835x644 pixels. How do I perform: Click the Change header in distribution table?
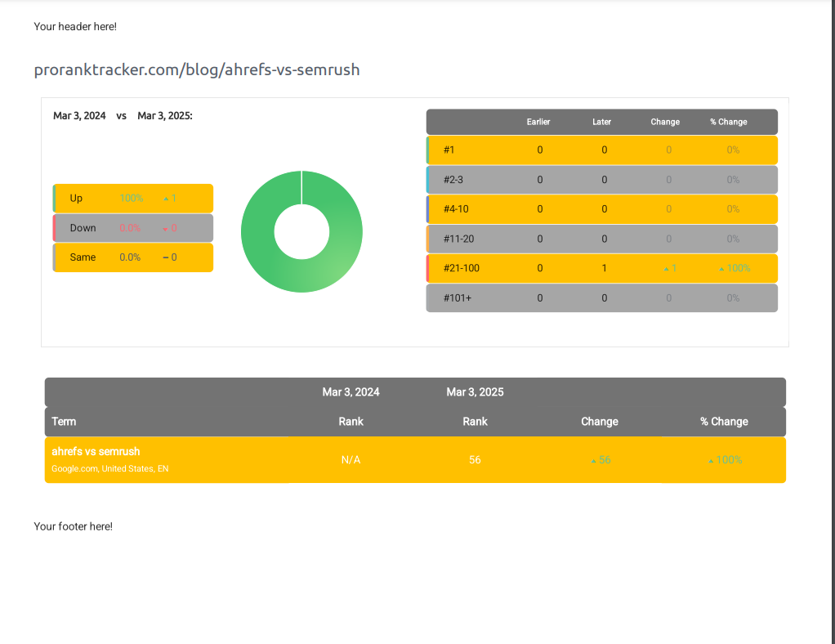pyautogui.click(x=665, y=122)
